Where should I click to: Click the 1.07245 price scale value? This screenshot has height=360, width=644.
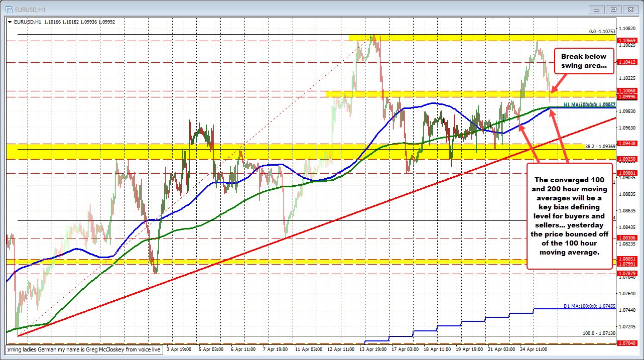[x=627, y=327]
